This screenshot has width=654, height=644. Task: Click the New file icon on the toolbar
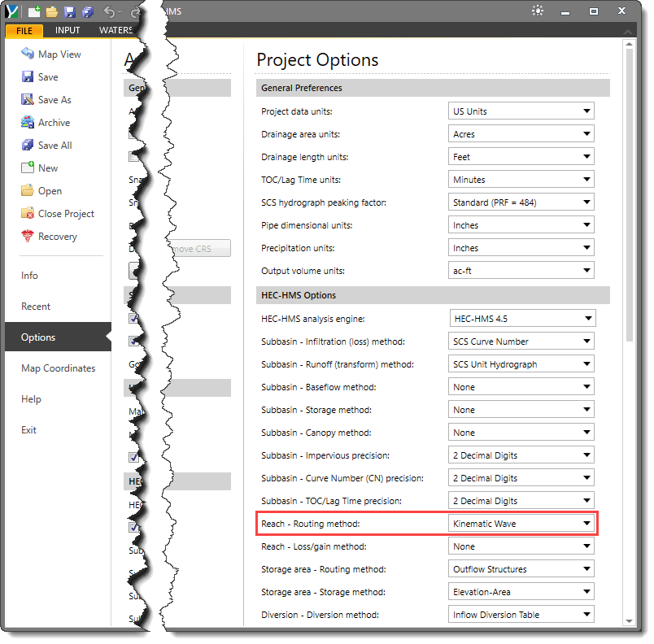click(x=34, y=12)
